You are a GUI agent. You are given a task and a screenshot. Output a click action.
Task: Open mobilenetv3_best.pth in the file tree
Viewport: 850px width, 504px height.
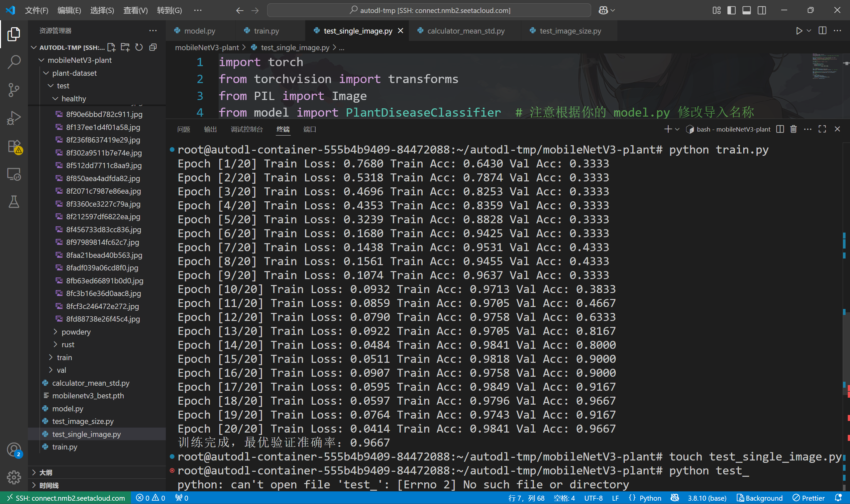click(88, 396)
